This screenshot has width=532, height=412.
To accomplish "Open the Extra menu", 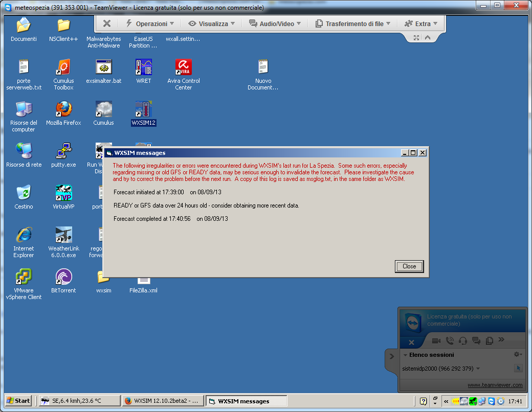I will (x=420, y=24).
